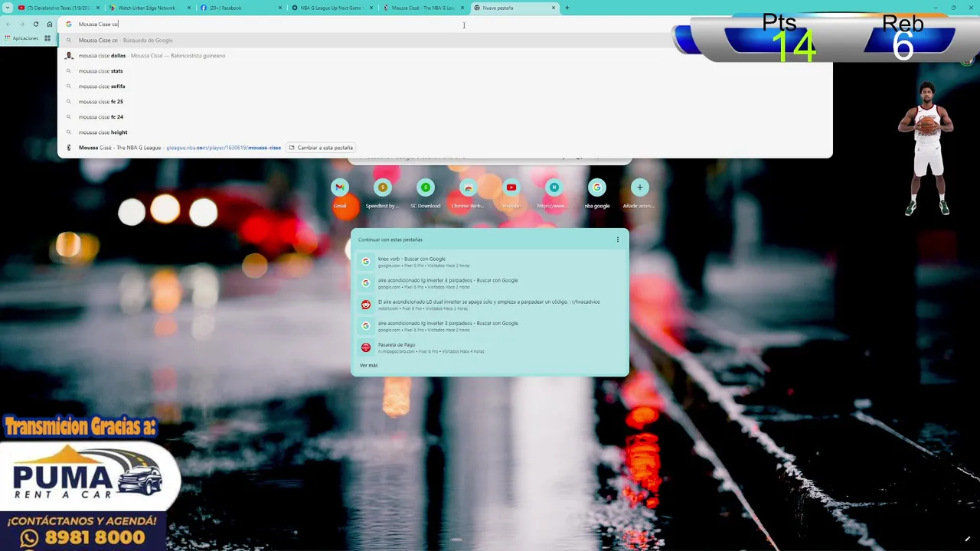The width and height of the screenshot is (980, 551).
Task: Click the Añadir acceso directo plus shortcut
Action: click(x=639, y=194)
